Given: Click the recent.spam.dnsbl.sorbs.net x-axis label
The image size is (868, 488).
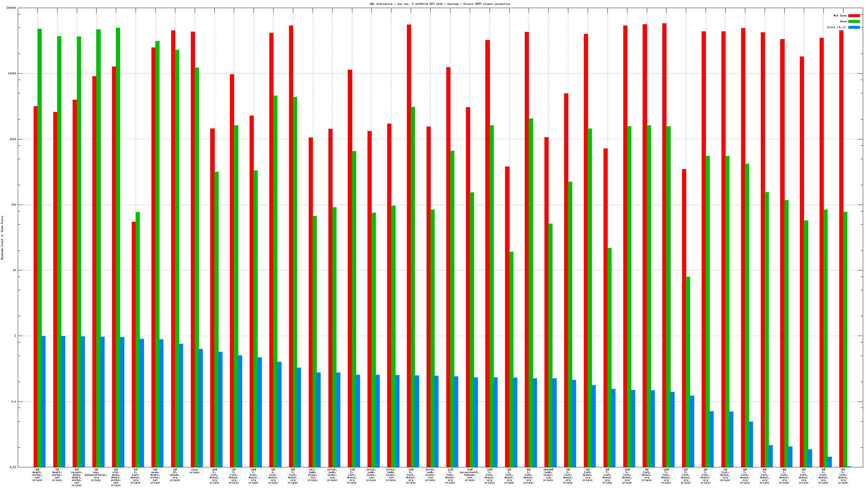Looking at the screenshot, I should (77, 477).
